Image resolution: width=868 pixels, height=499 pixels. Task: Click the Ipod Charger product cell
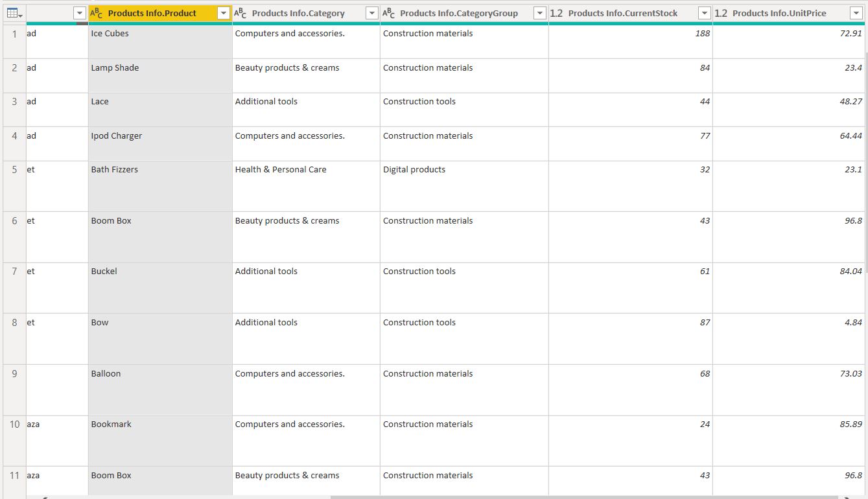tap(117, 136)
